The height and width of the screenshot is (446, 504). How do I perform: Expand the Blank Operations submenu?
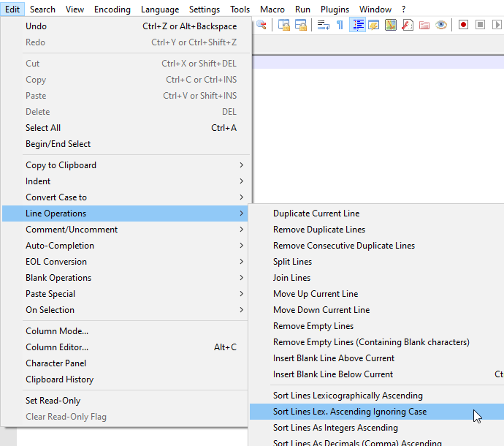pos(125,278)
